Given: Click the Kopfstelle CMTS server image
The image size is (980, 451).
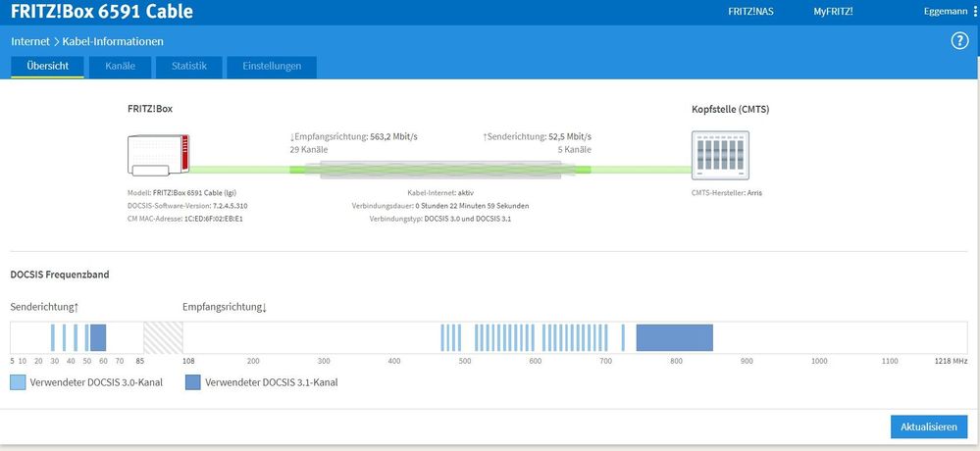Looking at the screenshot, I should [x=720, y=155].
